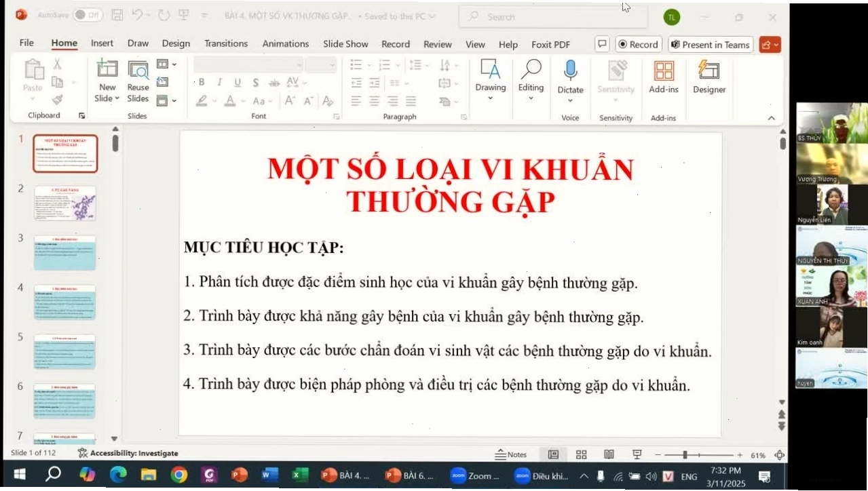
Task: Click the Reset slide icon
Action: [x=162, y=82]
